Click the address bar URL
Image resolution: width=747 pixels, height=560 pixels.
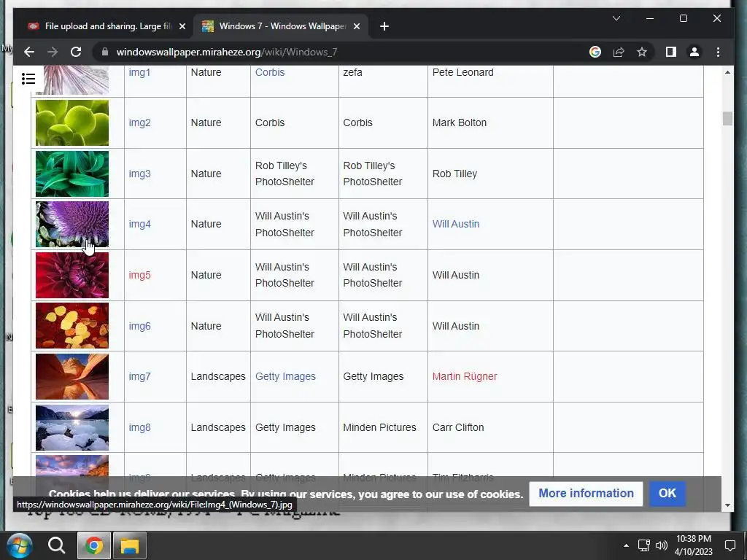[x=227, y=52]
